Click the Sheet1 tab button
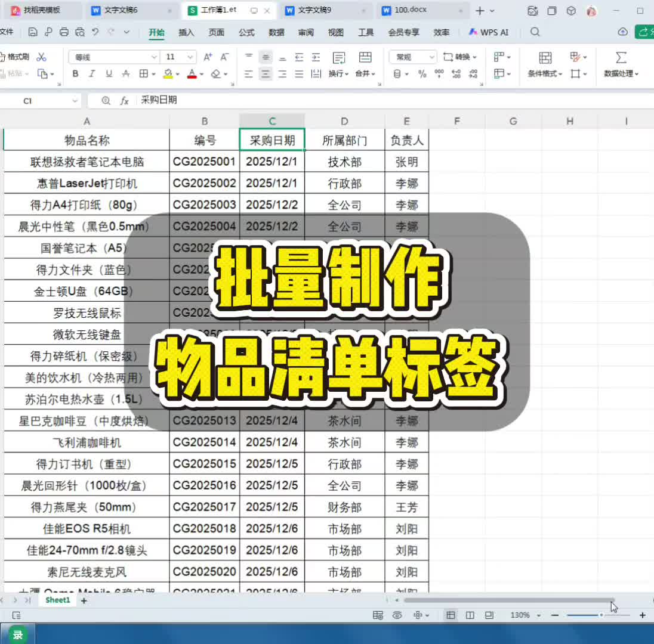The width and height of the screenshot is (654, 644). (57, 600)
